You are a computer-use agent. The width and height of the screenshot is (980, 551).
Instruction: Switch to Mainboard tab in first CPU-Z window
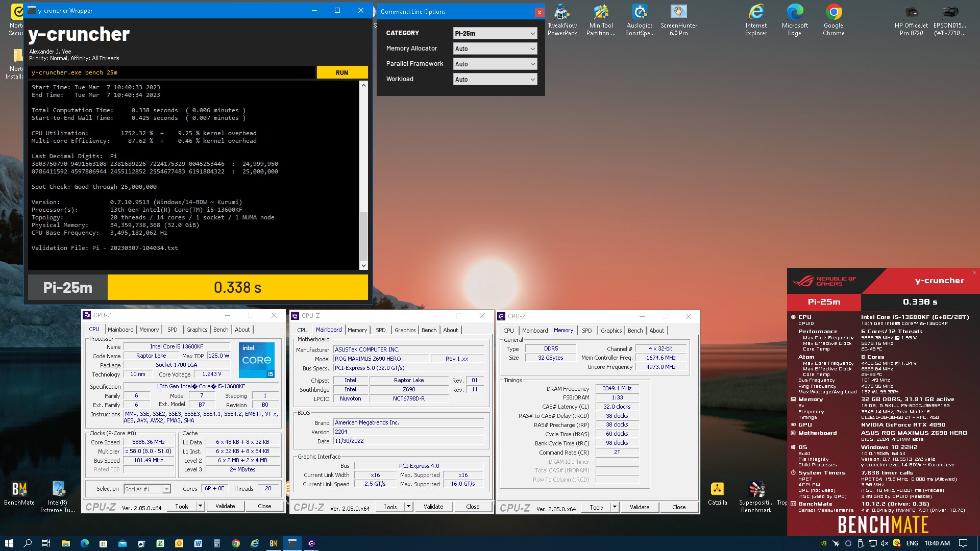click(120, 330)
